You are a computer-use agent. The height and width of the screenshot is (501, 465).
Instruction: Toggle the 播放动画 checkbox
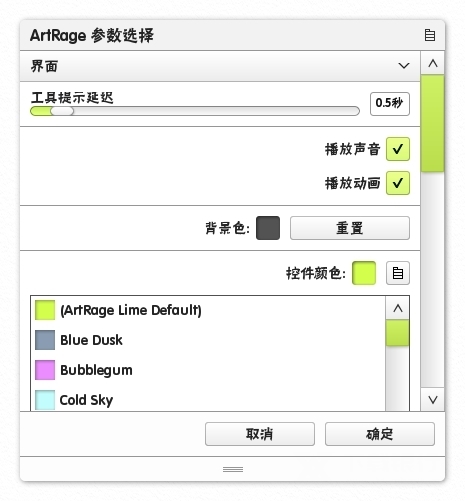click(398, 183)
